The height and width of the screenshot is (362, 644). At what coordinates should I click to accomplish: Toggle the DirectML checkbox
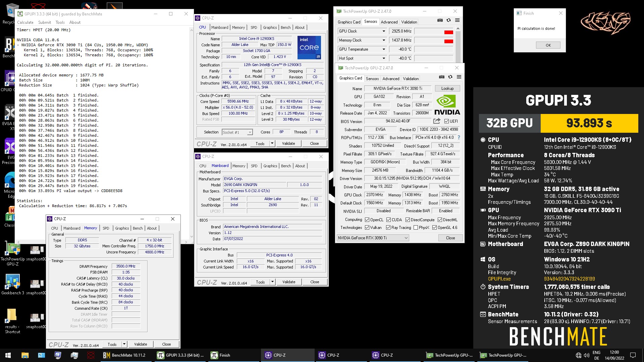click(440, 220)
